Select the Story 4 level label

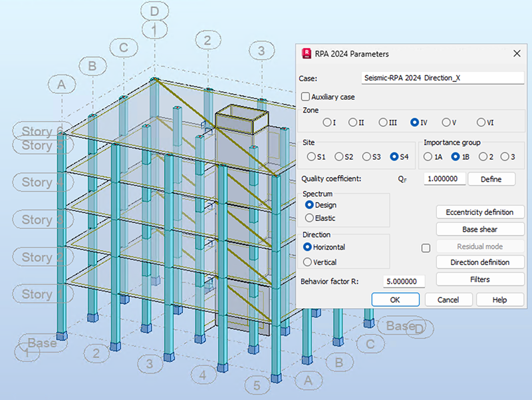coord(43,182)
